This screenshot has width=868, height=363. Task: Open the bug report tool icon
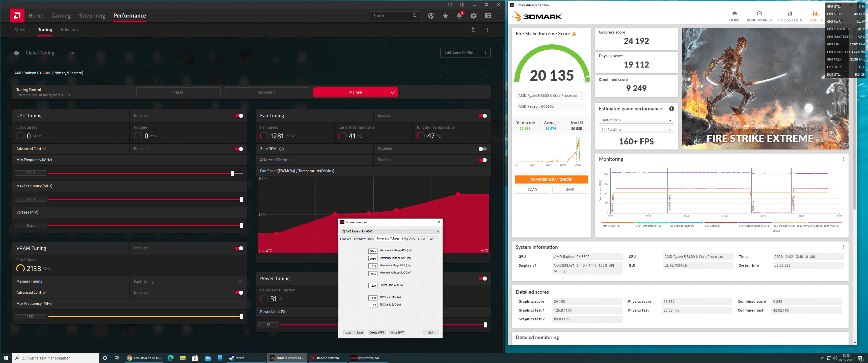(450, 5)
